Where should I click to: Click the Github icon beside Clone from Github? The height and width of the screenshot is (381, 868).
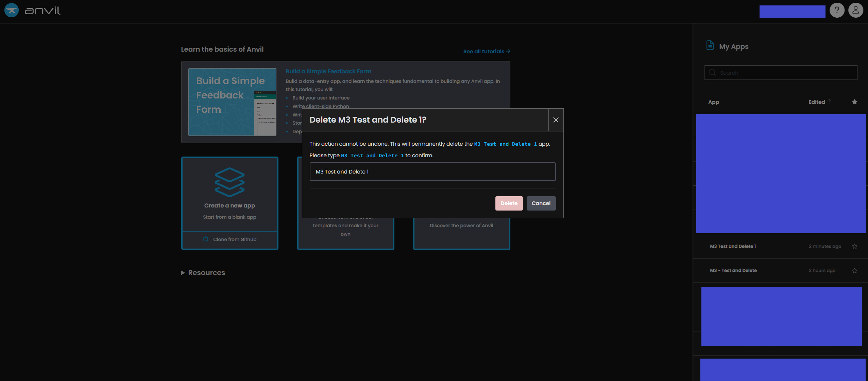tap(205, 239)
